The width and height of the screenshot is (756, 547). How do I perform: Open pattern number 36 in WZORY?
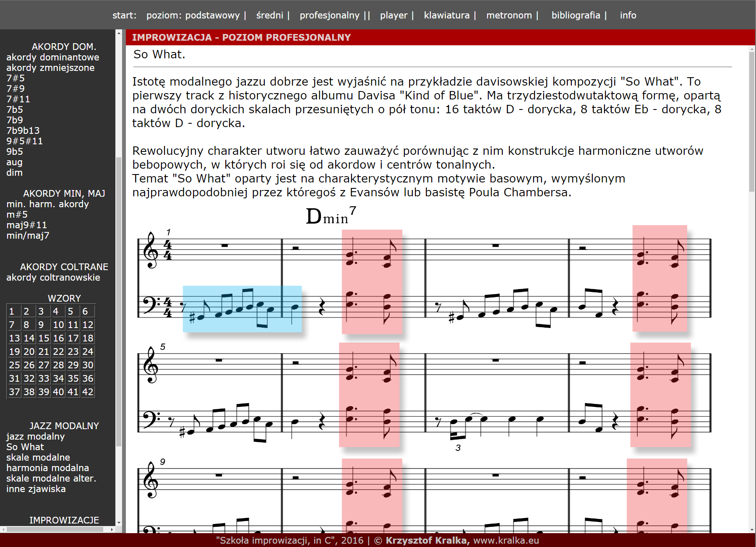click(x=88, y=378)
